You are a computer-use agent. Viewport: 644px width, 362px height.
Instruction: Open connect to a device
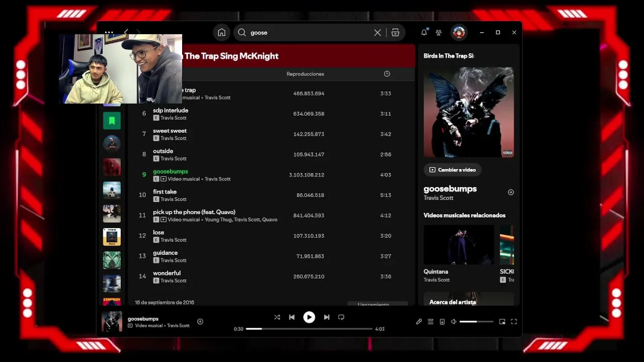click(442, 322)
